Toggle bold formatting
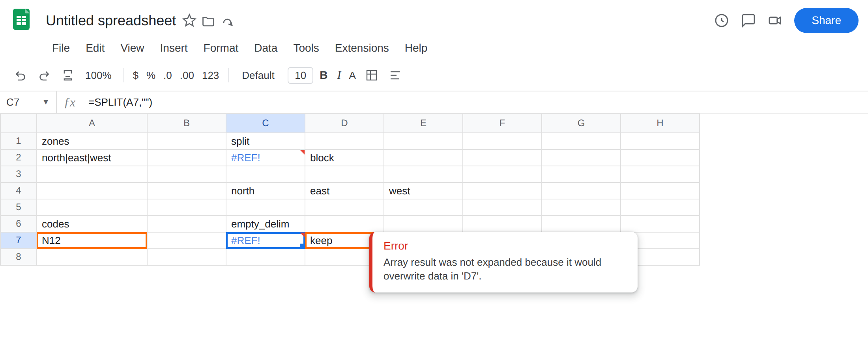868x339 pixels. [324, 75]
